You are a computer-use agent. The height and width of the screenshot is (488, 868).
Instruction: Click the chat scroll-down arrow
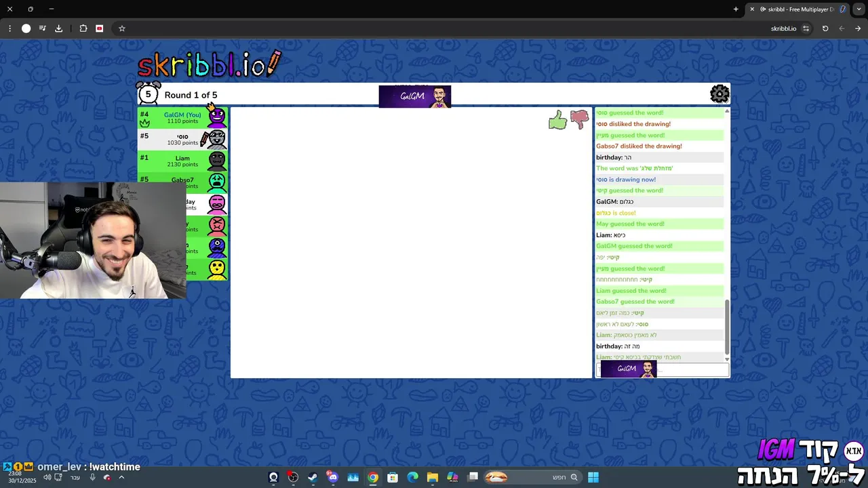727,359
